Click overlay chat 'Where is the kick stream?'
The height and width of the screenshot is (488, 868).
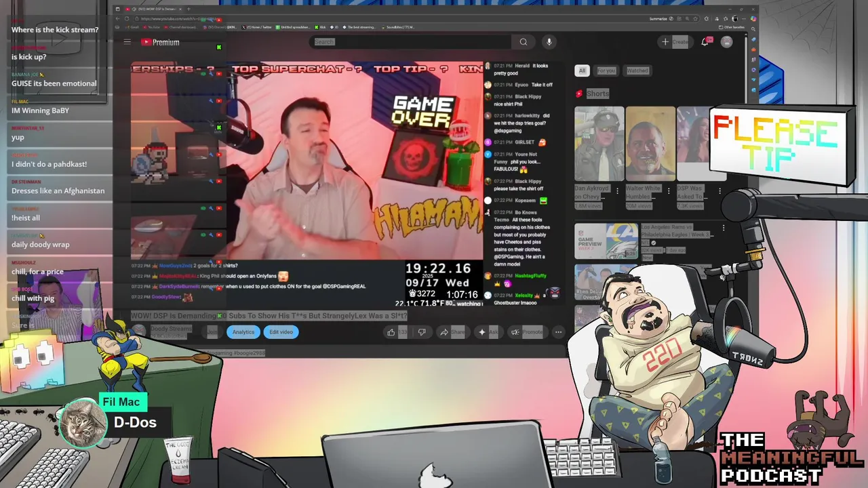tap(55, 30)
